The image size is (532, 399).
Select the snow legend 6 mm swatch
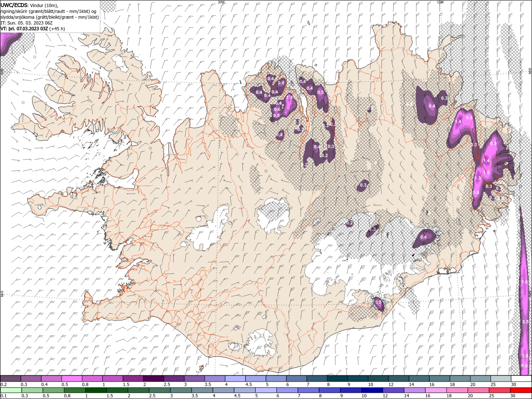click(x=296, y=379)
